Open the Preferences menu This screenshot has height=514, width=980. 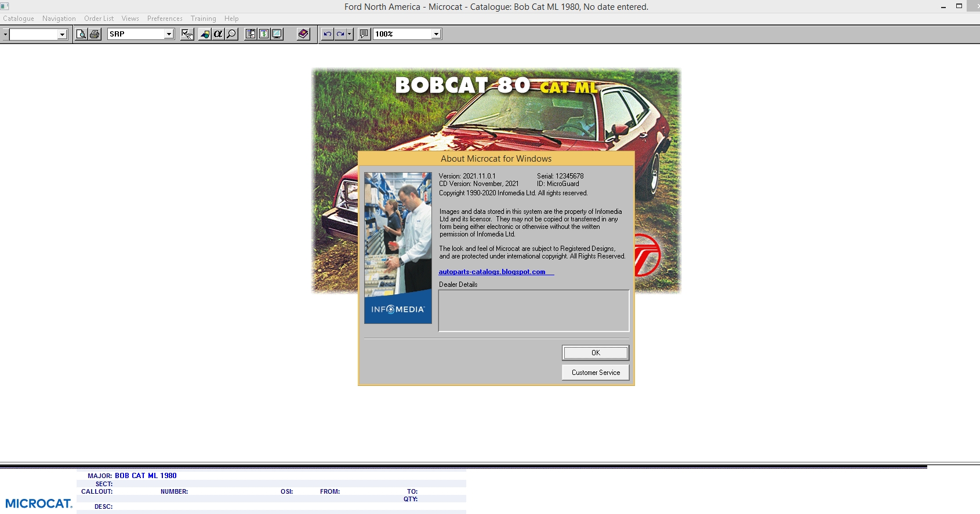165,19
